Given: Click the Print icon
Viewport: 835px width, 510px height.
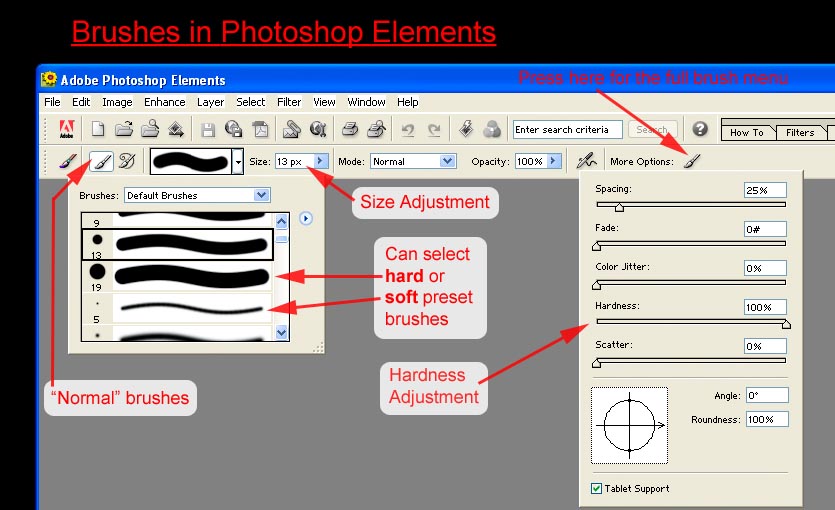Looking at the screenshot, I should click(x=350, y=129).
